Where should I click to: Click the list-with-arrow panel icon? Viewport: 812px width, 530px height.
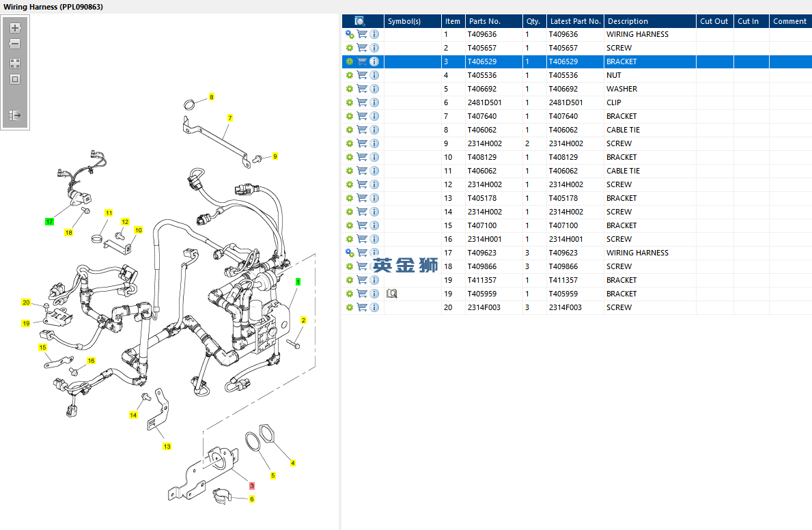click(x=15, y=115)
